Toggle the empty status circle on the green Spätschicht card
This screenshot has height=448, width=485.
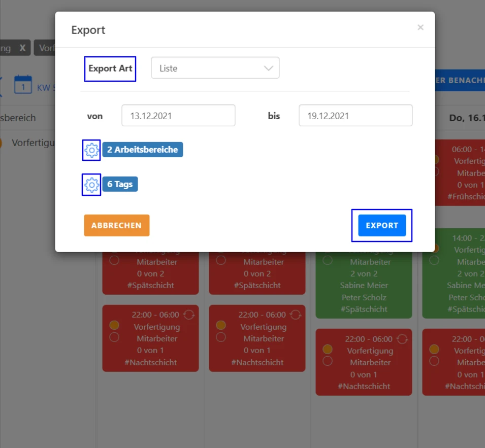coord(327,260)
